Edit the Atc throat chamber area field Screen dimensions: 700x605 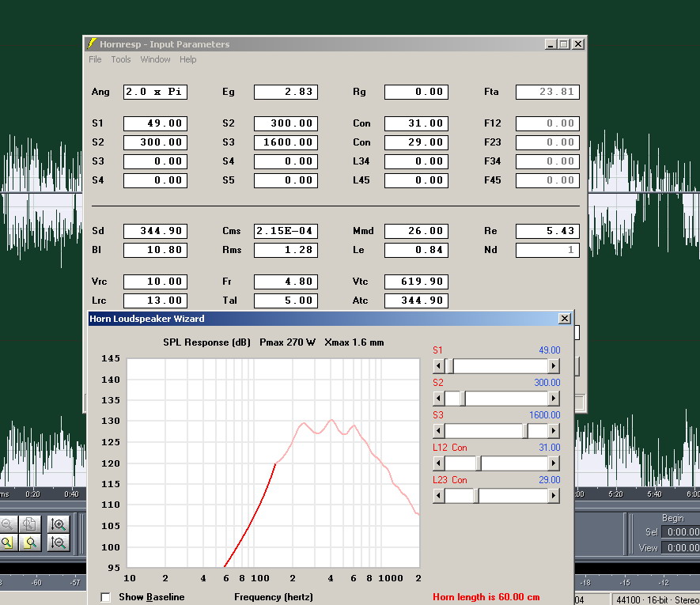coord(416,301)
